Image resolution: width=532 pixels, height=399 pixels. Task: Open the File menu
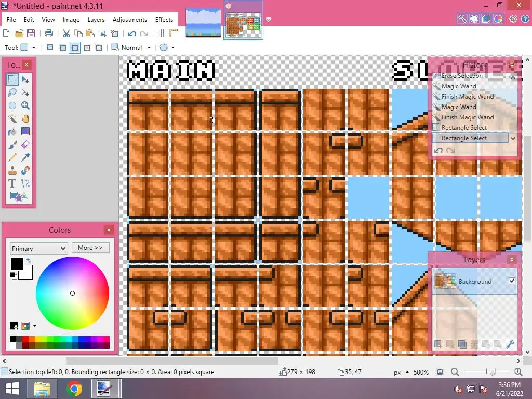pos(11,20)
